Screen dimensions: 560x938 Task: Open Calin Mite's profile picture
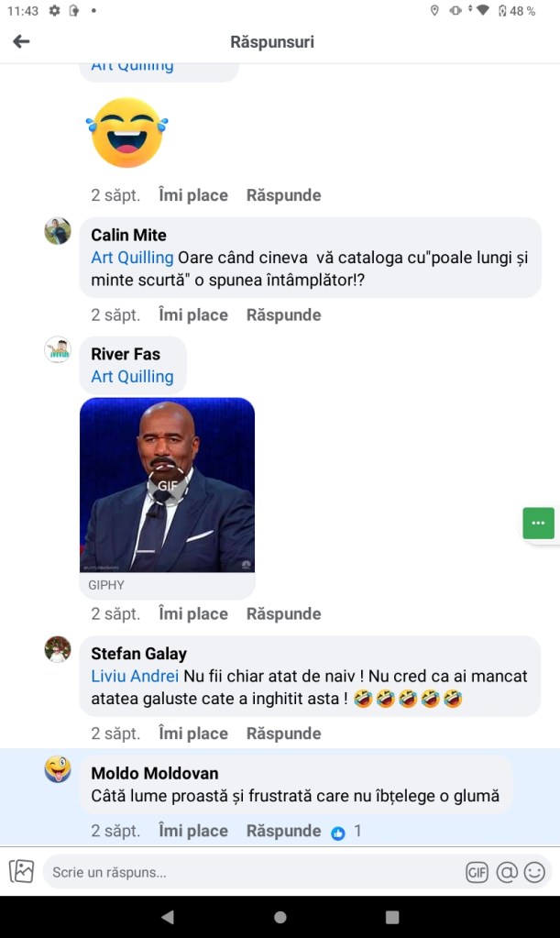(x=58, y=231)
